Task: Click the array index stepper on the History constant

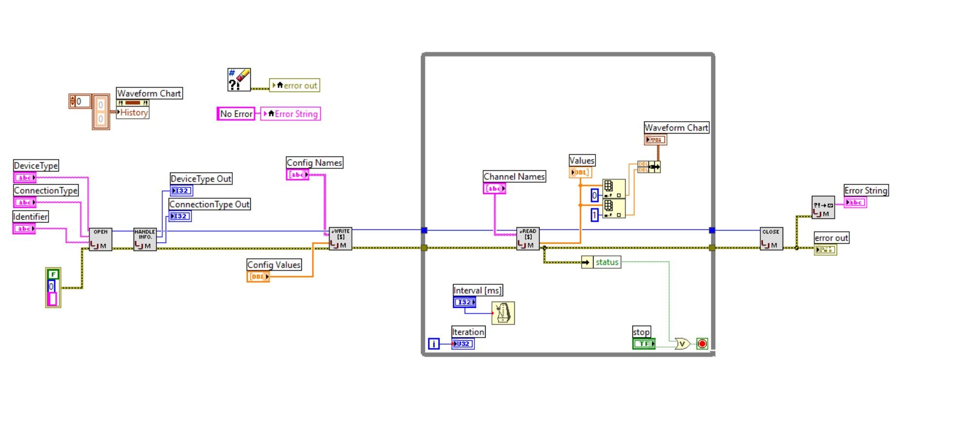Action: pos(72,100)
